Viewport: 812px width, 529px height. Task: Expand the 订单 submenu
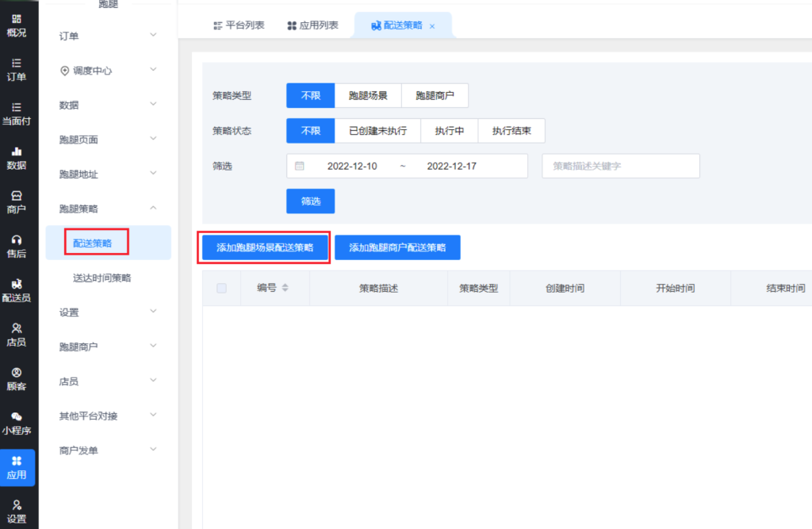[107, 36]
